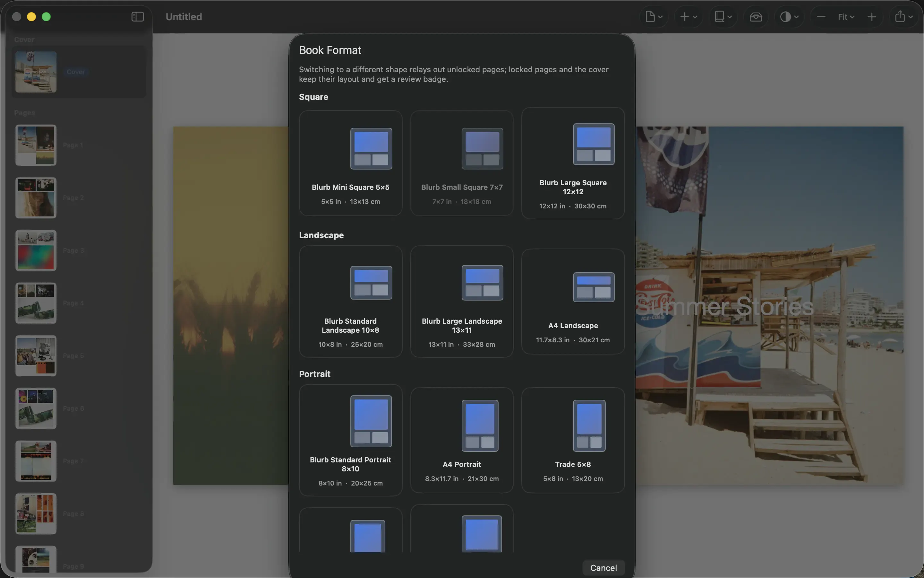Open the appearance half-circle dropdown
Image resolution: width=924 pixels, height=578 pixels.
[x=789, y=17]
